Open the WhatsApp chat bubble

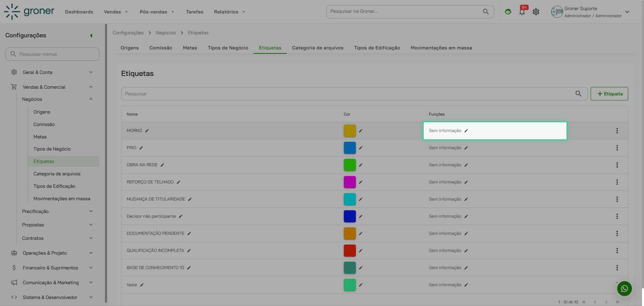pyautogui.click(x=624, y=289)
